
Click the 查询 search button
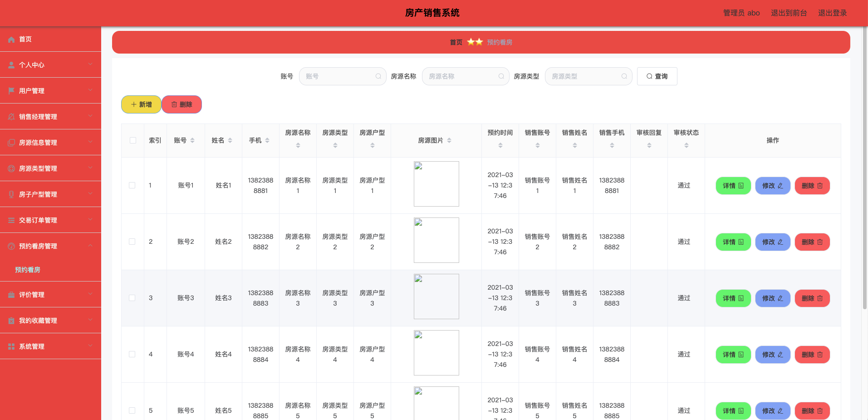657,76
